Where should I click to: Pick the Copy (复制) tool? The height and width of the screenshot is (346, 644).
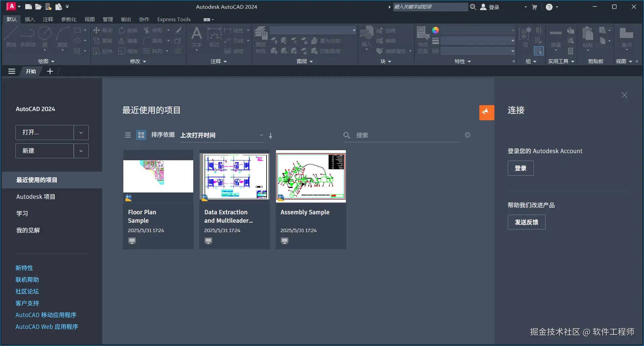pyautogui.click(x=103, y=41)
